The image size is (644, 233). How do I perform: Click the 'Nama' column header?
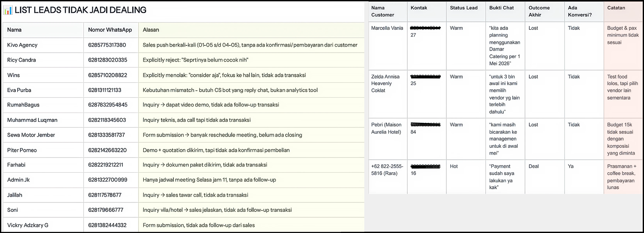click(x=43, y=30)
